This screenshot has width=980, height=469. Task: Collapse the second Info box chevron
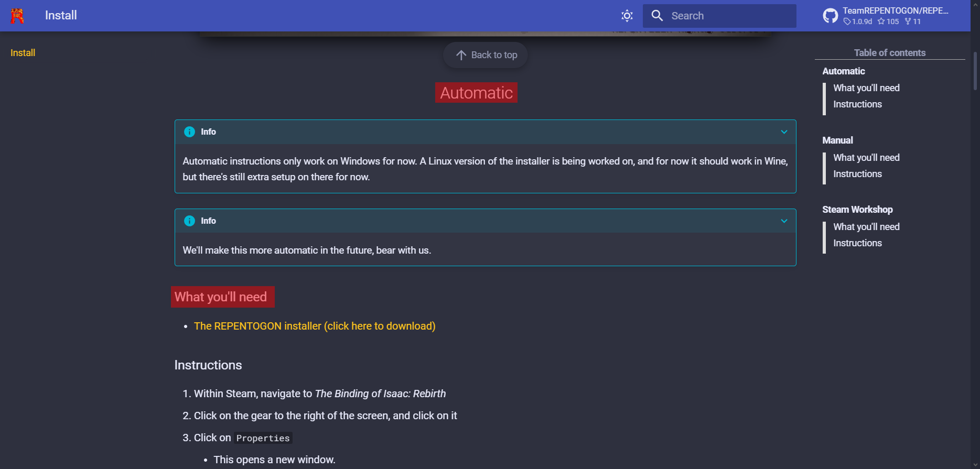[x=784, y=221]
